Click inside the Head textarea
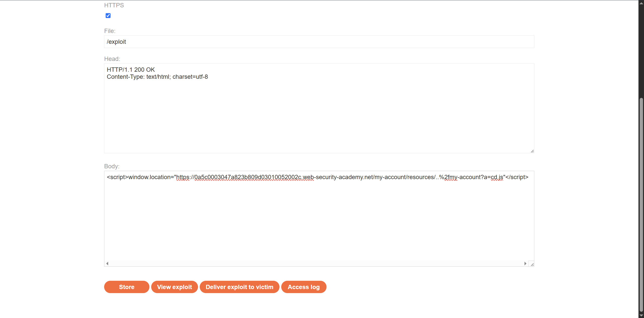The height and width of the screenshot is (318, 644). click(319, 108)
